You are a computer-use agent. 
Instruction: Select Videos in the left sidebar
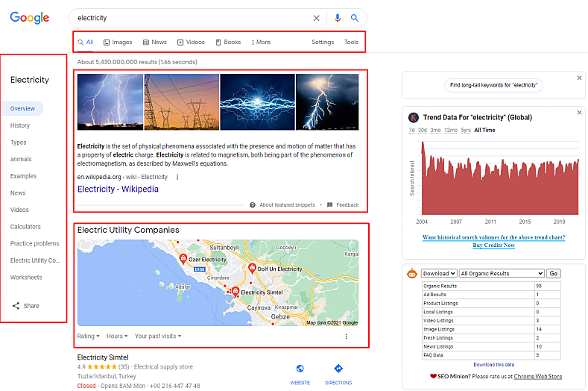(19, 210)
